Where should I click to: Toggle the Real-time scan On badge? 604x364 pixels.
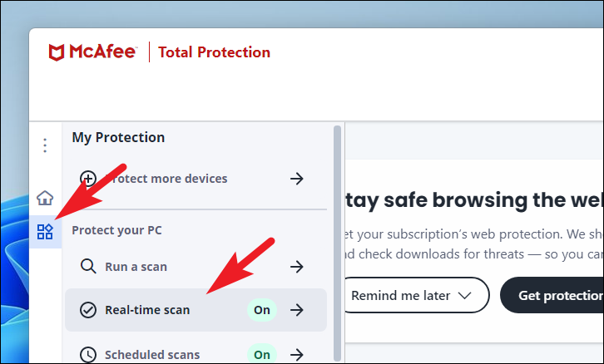click(262, 310)
